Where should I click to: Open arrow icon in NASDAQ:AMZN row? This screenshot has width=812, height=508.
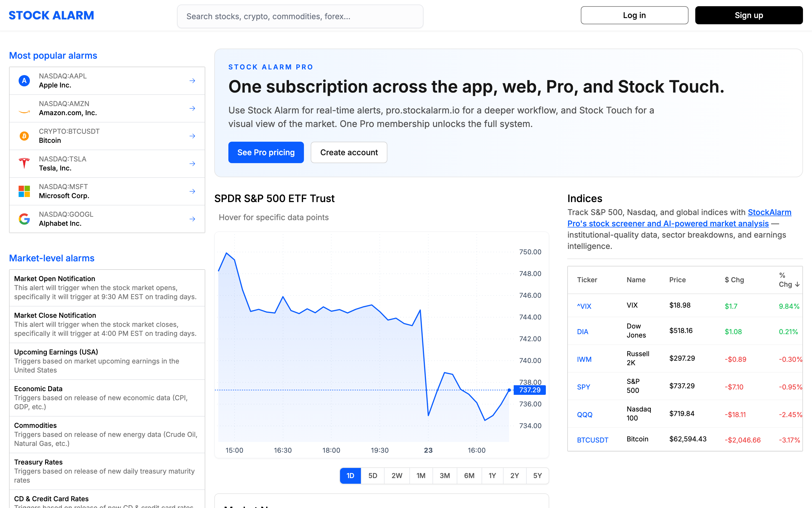(192, 109)
